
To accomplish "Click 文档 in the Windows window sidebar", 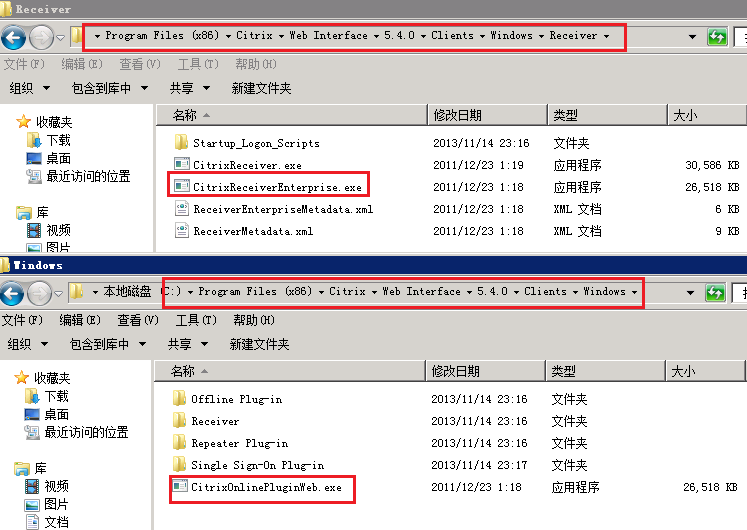I will (57, 522).
